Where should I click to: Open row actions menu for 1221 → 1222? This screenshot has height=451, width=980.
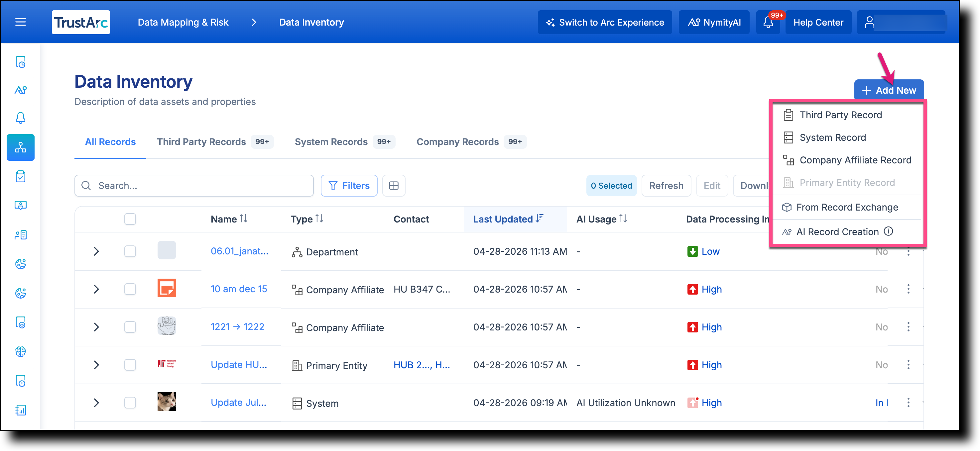point(908,327)
